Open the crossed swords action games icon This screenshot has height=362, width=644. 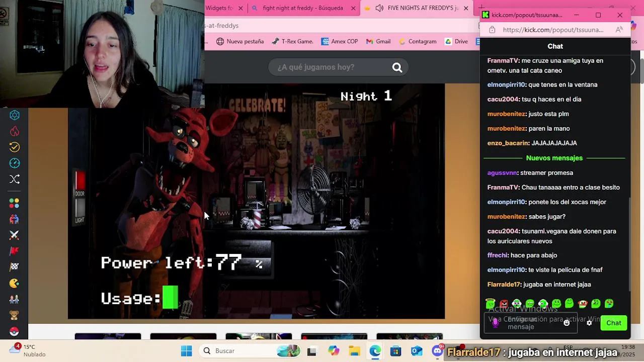click(x=15, y=235)
